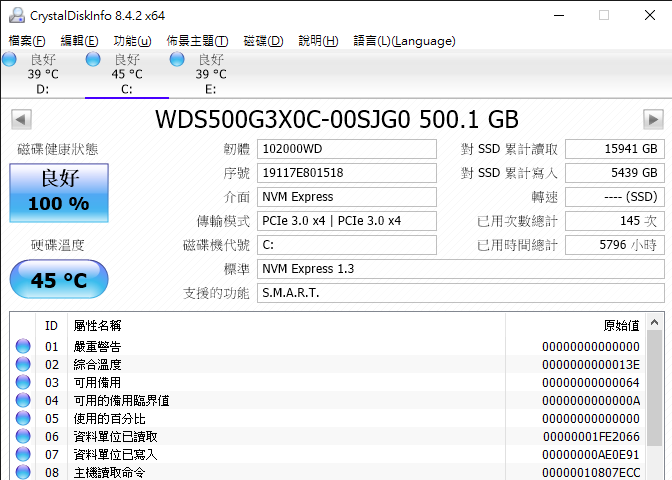
Task: Click the rotation rate value ---- (SSD)
Action: tap(615, 197)
